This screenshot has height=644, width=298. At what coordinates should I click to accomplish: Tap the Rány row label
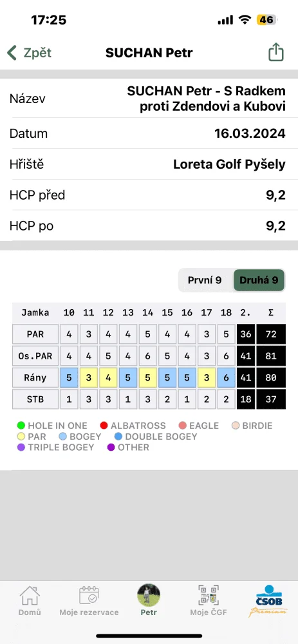[x=35, y=377]
